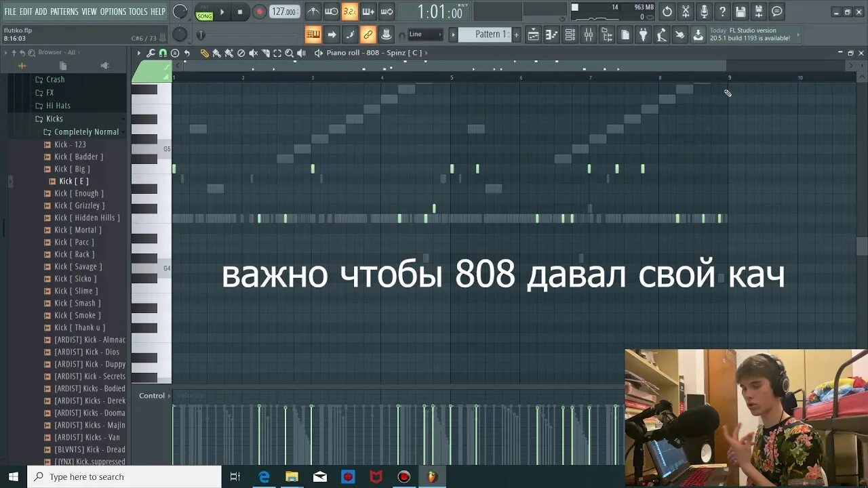Click the FL Studio update notification link
This screenshot has width=868, height=488.
(x=753, y=38)
